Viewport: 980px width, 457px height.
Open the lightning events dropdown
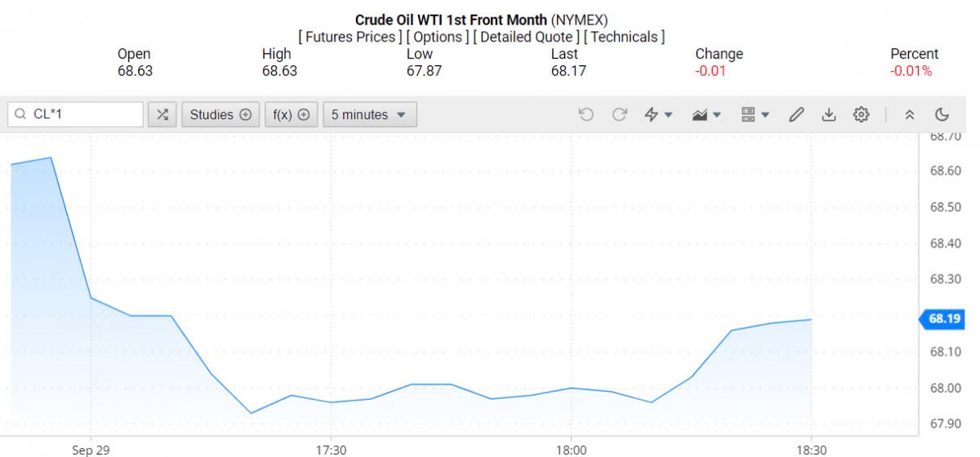tap(658, 115)
